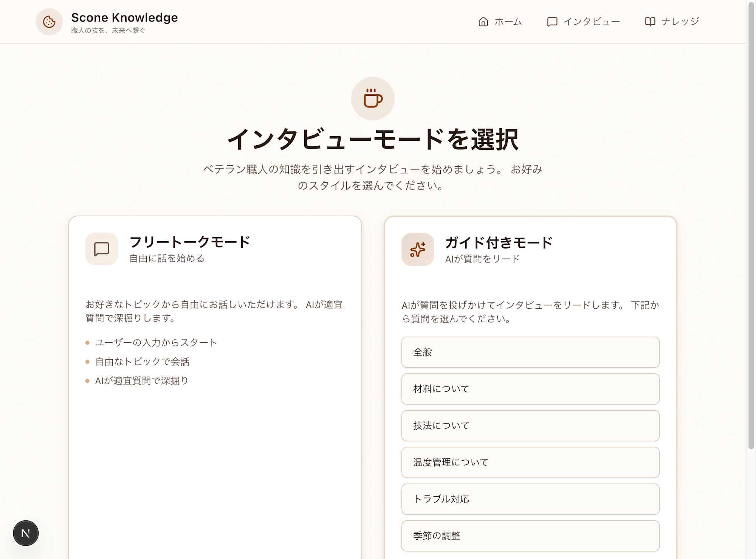The width and height of the screenshot is (756, 559).
Task: Select the 温度管理について option
Action: 530,462
